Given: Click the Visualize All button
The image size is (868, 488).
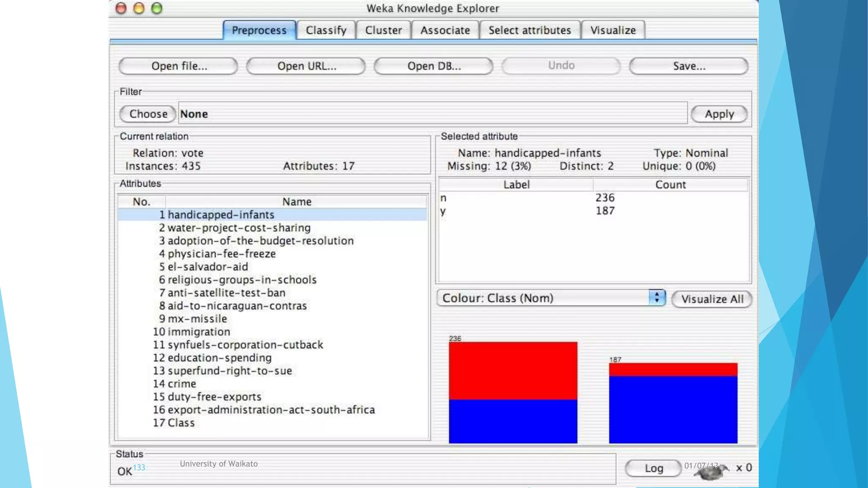Looking at the screenshot, I should 712,299.
